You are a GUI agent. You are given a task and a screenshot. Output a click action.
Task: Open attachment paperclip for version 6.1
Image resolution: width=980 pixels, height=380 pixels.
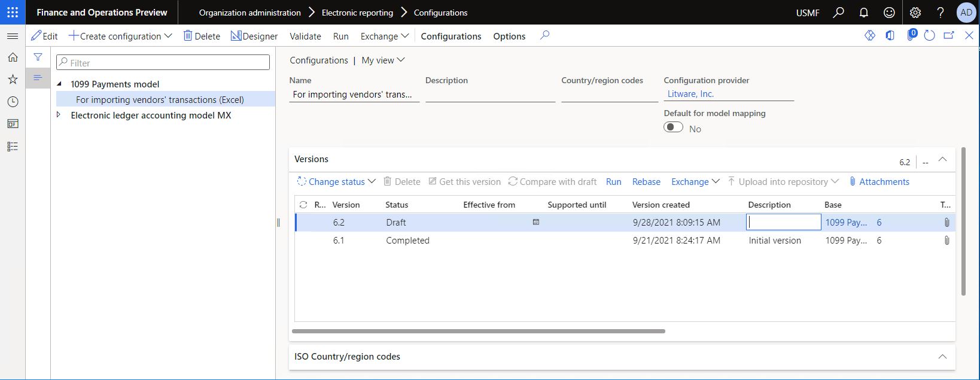pyautogui.click(x=946, y=241)
